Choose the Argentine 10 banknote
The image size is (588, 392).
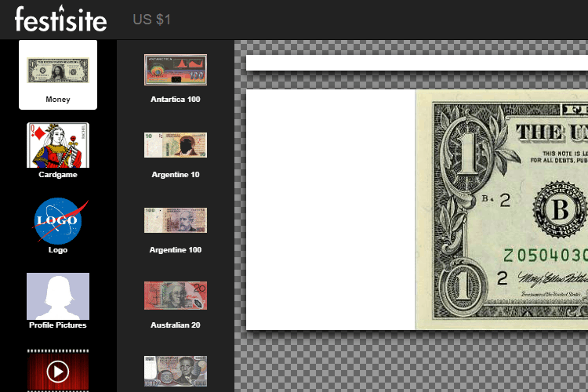pyautogui.click(x=176, y=145)
